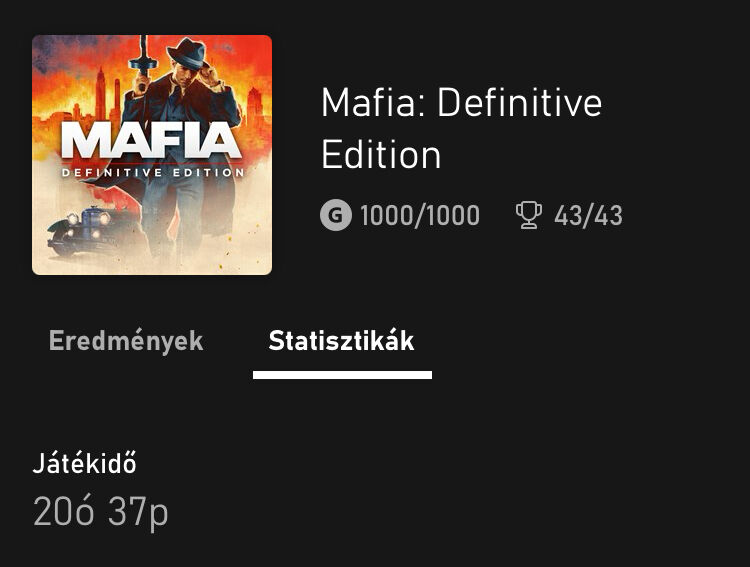Screen dimensions: 750x567
Task: Click the Gamerscore G icon
Action: (x=336, y=215)
